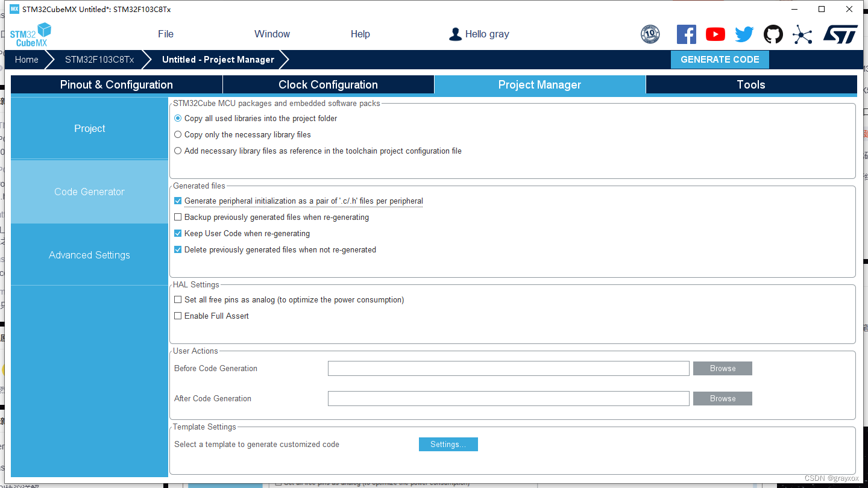Browse for Before Code Generation script
The image size is (868, 488).
723,369
